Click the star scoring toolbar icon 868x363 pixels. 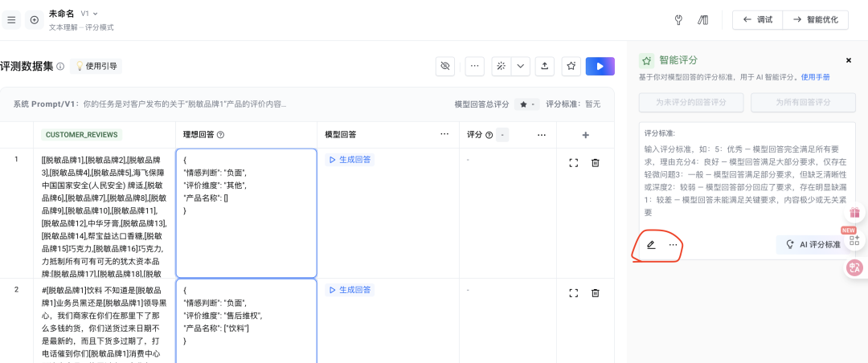coord(571,67)
